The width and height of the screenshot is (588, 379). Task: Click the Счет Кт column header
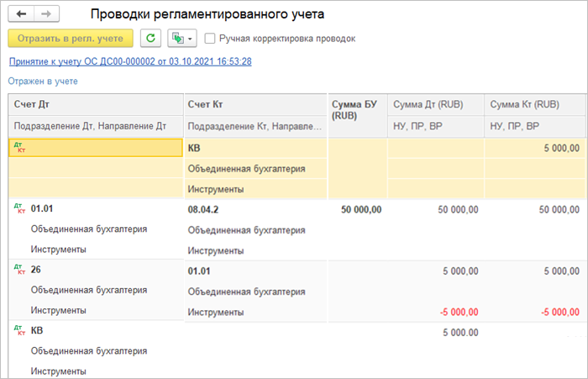[206, 104]
